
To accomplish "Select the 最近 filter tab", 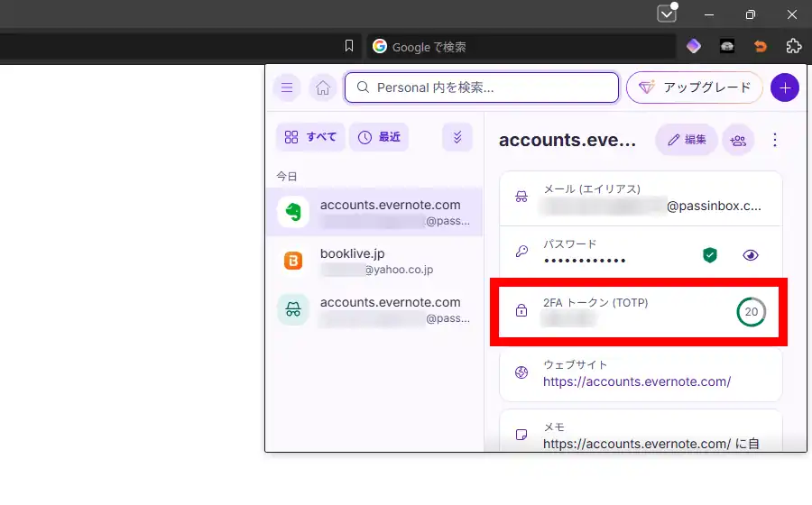I will point(379,137).
